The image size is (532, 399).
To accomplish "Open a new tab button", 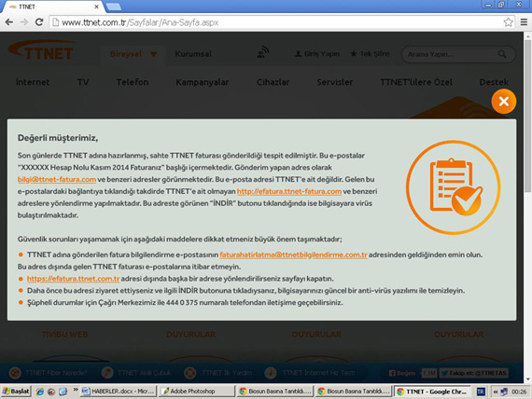I will [114, 7].
